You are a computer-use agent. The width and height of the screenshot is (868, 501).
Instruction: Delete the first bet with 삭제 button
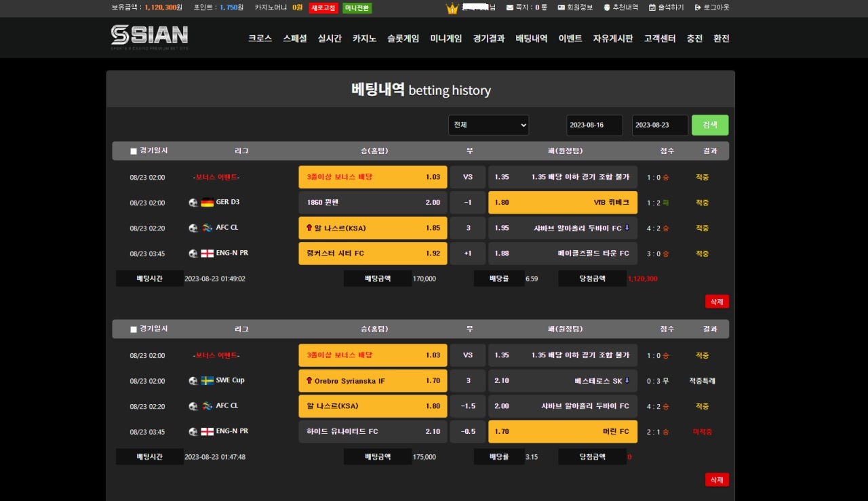[x=717, y=301]
